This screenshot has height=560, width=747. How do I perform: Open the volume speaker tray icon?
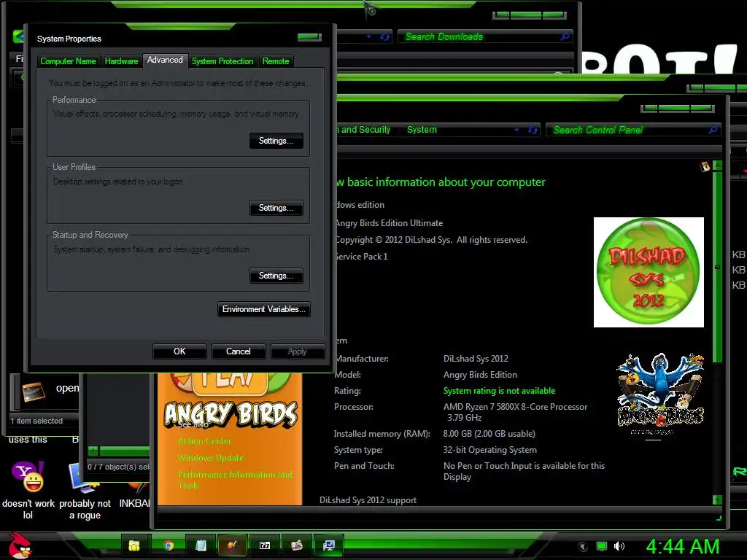619,547
